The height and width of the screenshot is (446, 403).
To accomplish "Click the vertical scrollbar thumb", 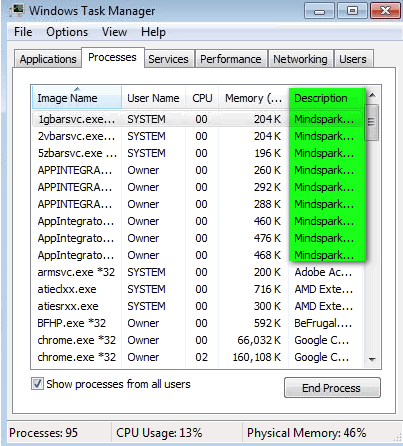I will (372, 122).
